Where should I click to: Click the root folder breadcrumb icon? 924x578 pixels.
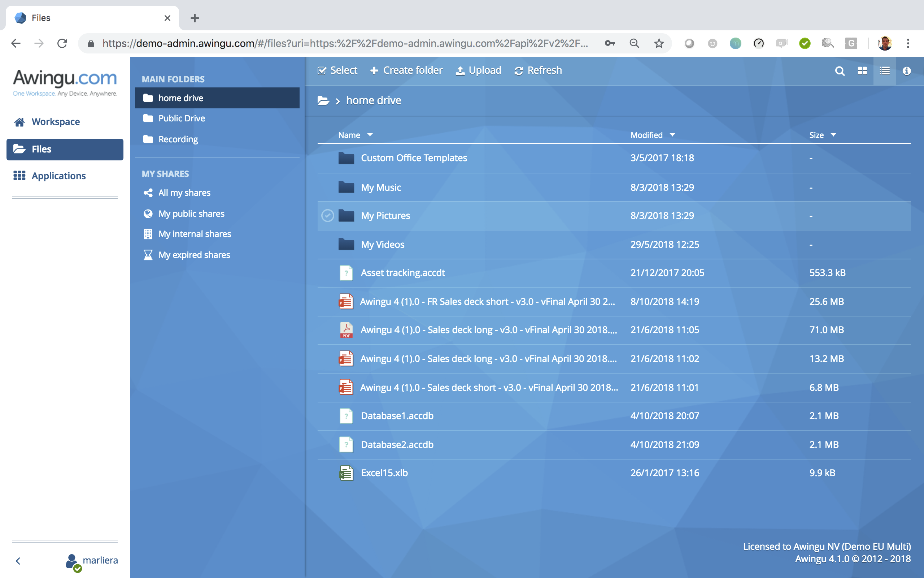pyautogui.click(x=323, y=100)
